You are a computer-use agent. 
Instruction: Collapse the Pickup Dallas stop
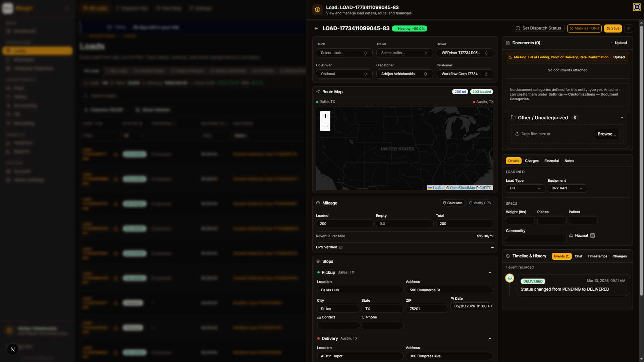click(x=490, y=273)
